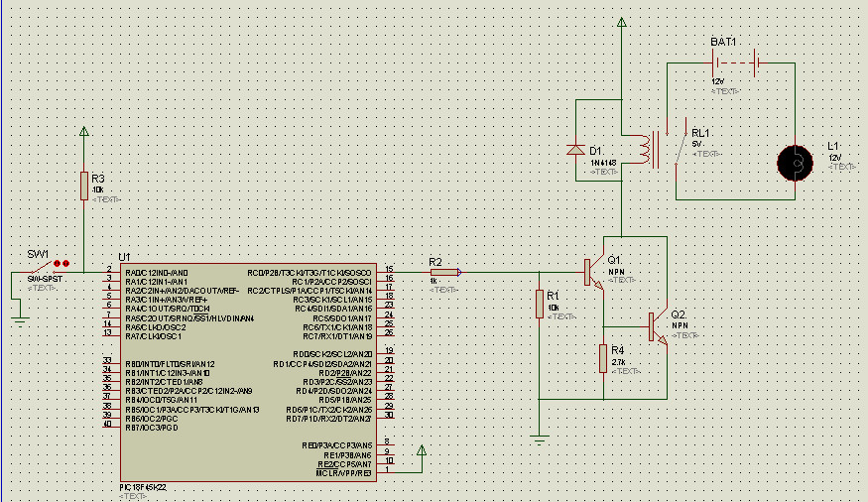Click the R2 reference label
Screen dimensions: 868x502
pyautogui.click(x=435, y=262)
